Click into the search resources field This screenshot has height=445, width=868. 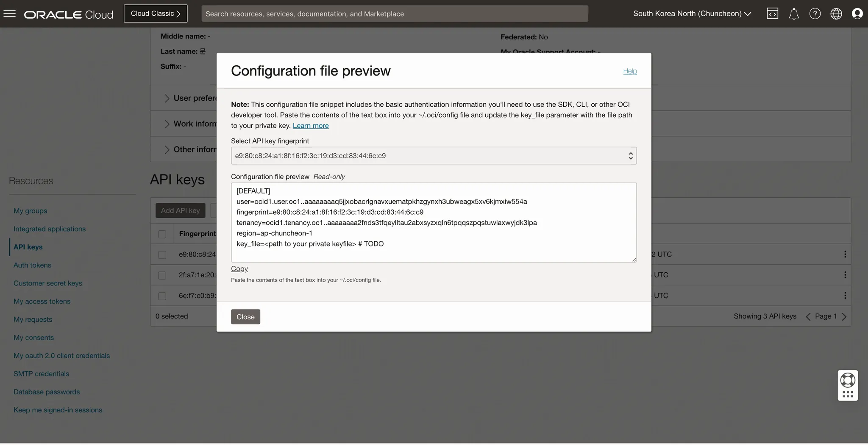pos(394,14)
